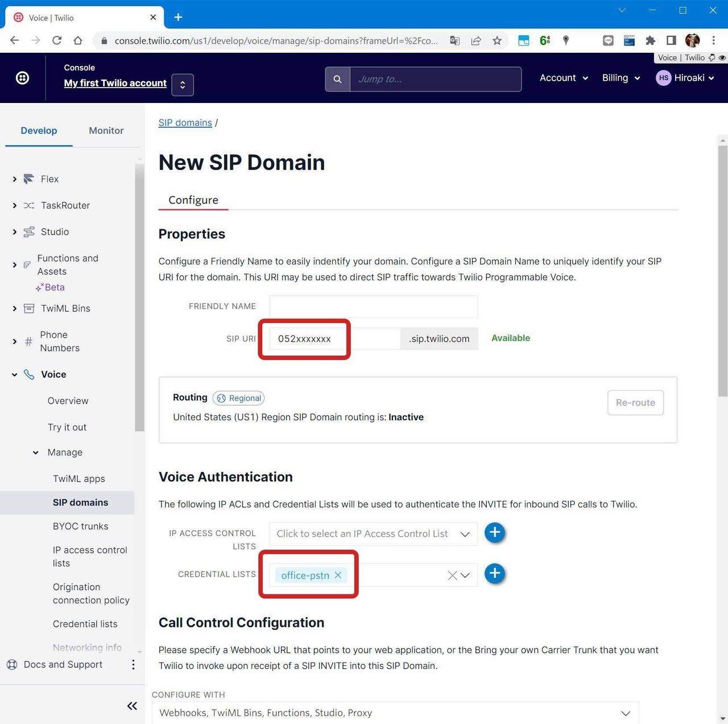Switch to the Develop tab
Screen dimensions: 728x724
[x=39, y=131]
